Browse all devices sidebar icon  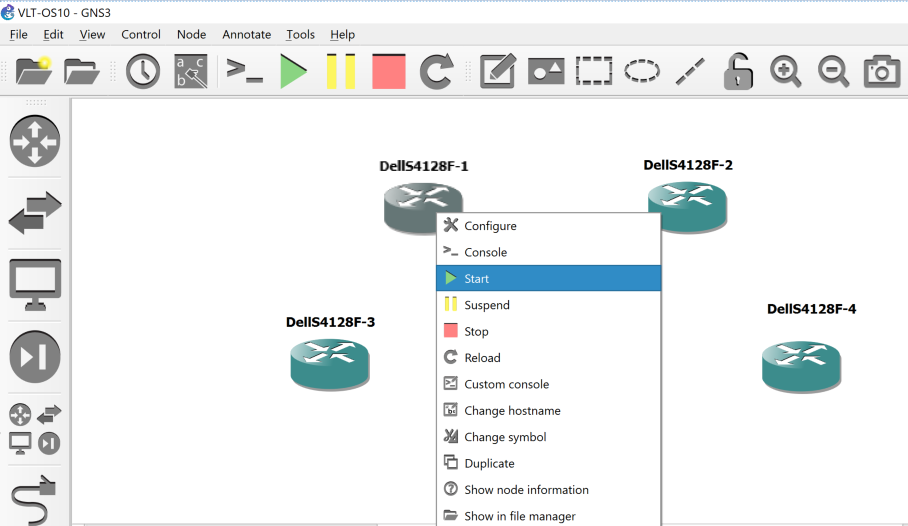click(35, 429)
